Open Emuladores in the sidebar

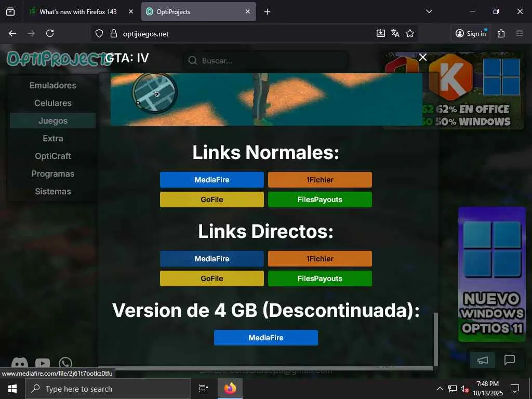(53, 86)
